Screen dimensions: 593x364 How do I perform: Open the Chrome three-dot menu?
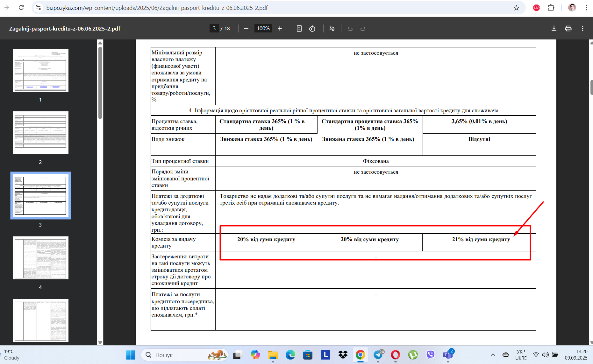[x=586, y=8]
